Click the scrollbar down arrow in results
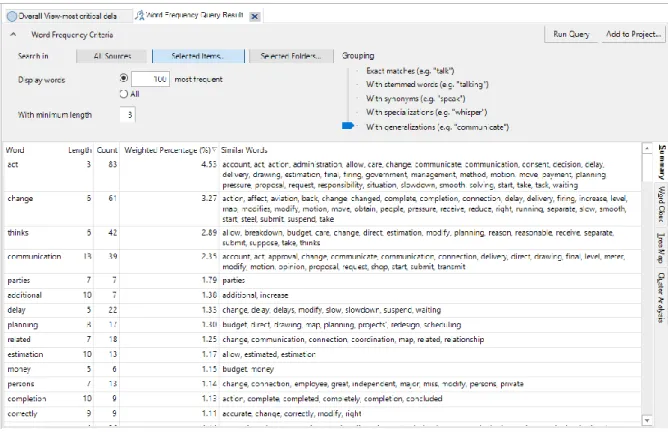 pos(647,420)
